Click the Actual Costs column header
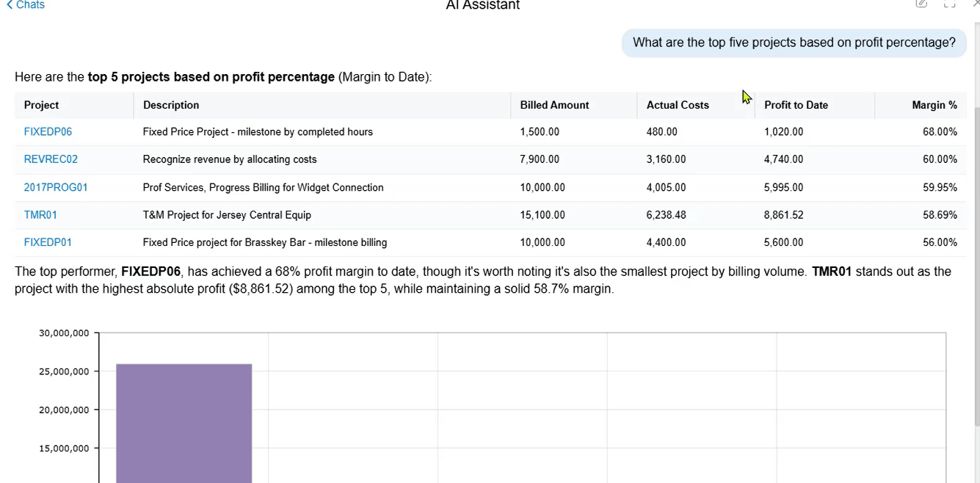Image resolution: width=980 pixels, height=483 pixels. [678, 105]
